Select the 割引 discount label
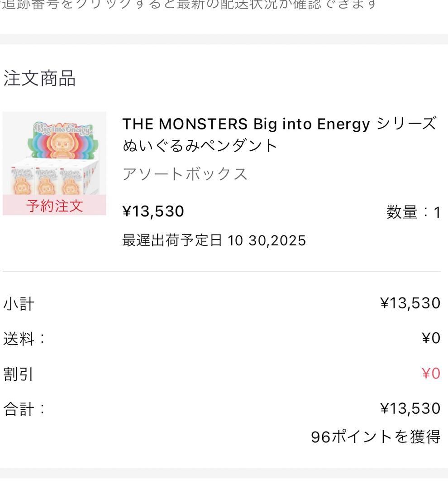The image size is (448, 489). [x=19, y=374]
